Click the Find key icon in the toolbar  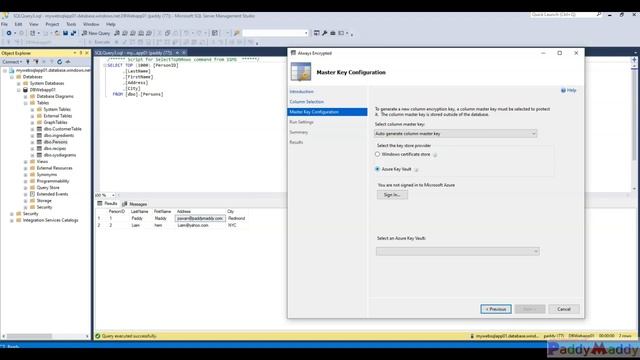click(x=237, y=33)
